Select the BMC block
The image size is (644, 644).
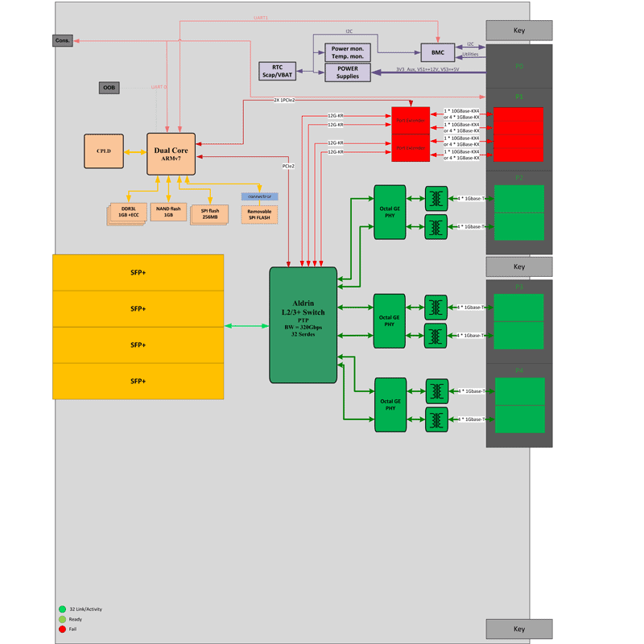click(x=437, y=52)
